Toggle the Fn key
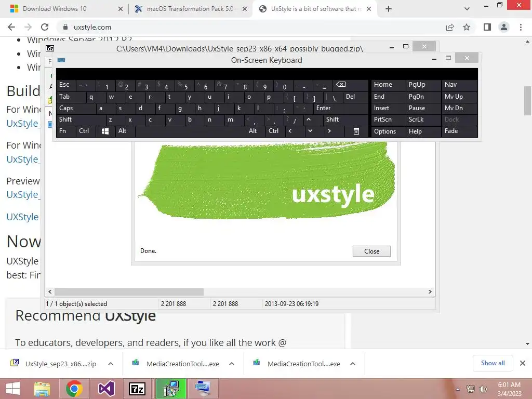532x399 pixels. coord(66,131)
